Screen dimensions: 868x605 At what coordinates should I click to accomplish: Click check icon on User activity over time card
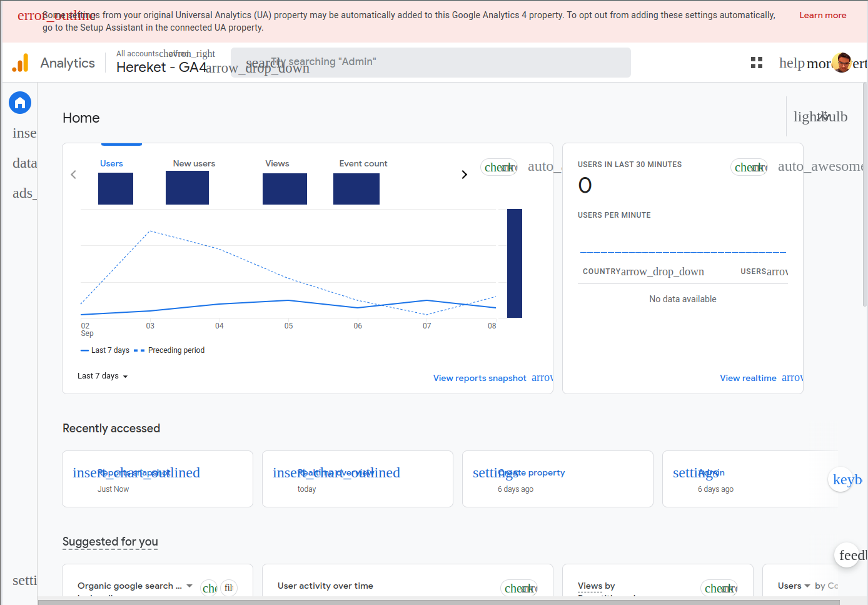520,588
